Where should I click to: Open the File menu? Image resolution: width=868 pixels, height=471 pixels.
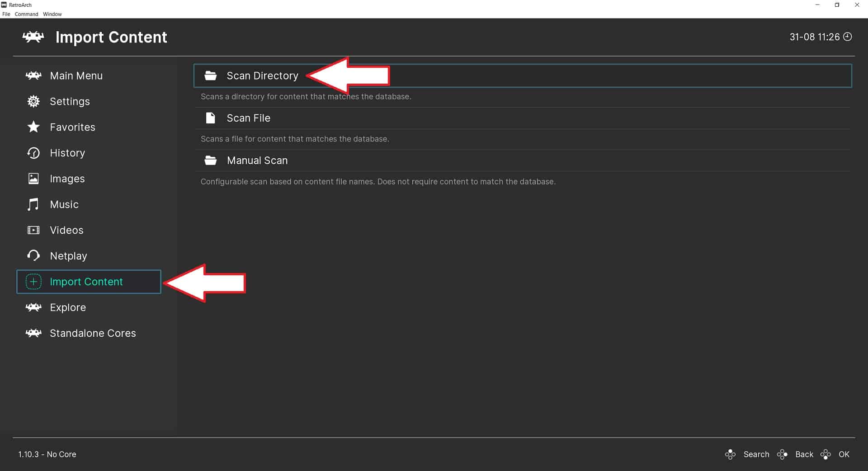[6, 14]
